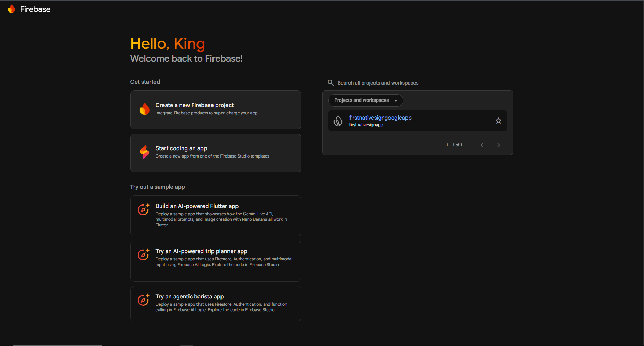
Task: Star the firstnativesigngoogleapp project
Action: coord(498,121)
